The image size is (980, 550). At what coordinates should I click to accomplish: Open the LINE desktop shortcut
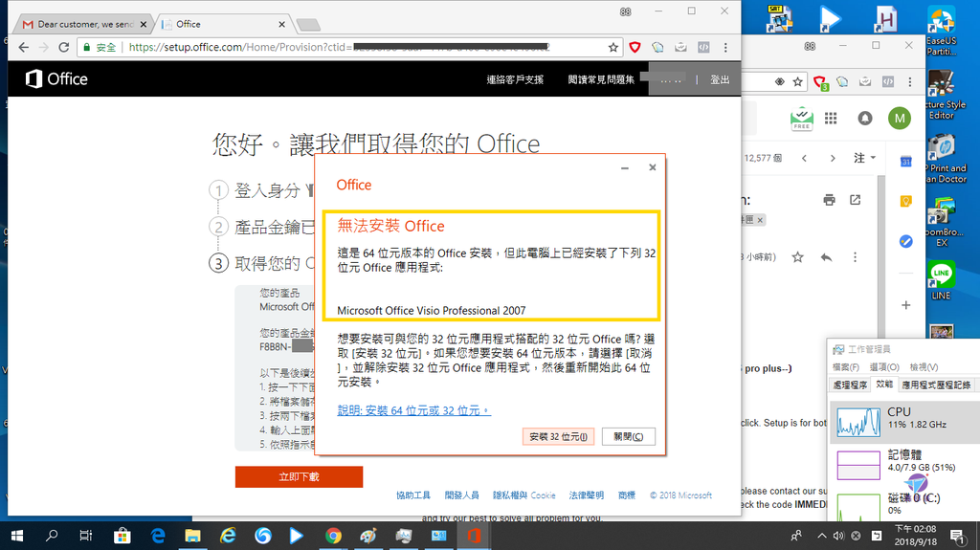(x=942, y=280)
